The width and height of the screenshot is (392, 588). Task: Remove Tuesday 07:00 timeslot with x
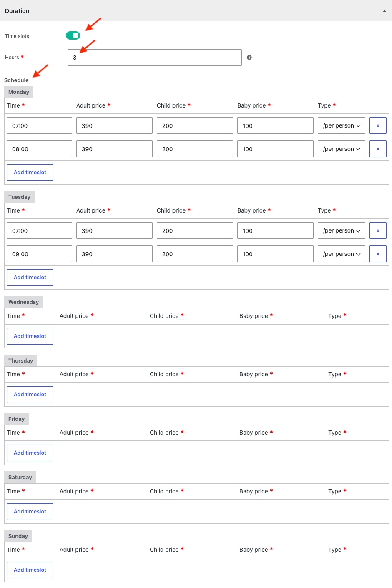pos(378,230)
